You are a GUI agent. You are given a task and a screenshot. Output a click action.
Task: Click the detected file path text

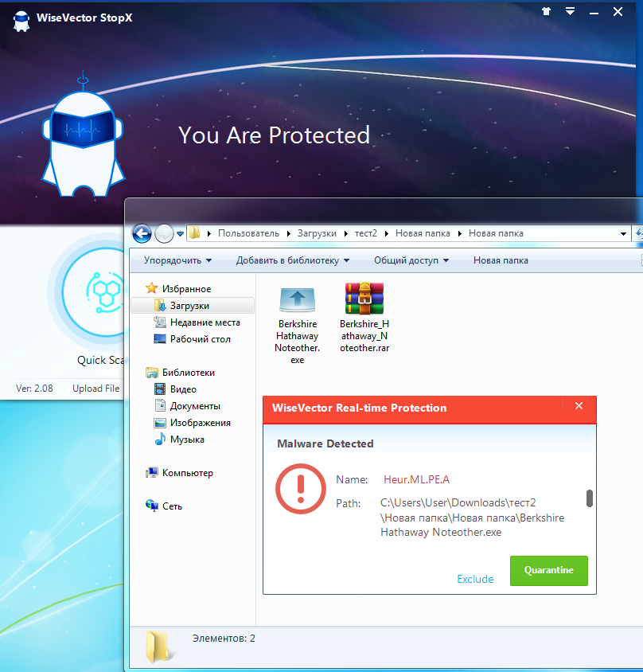[x=472, y=518]
